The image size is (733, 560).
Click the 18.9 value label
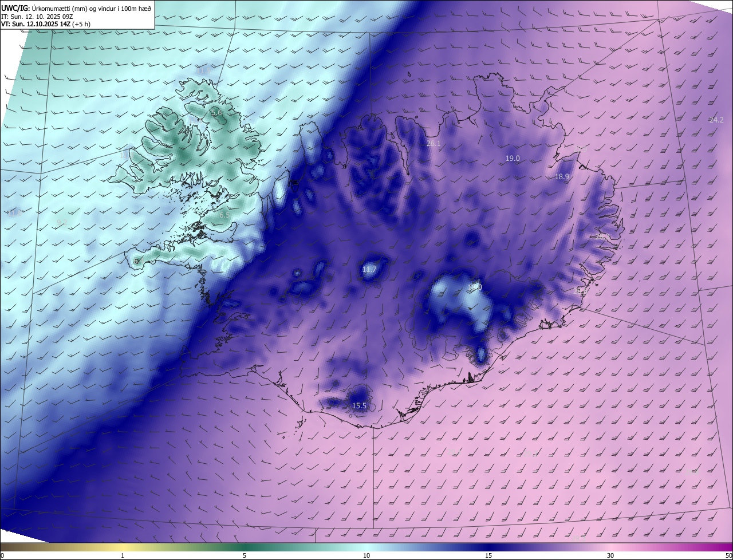pyautogui.click(x=562, y=177)
